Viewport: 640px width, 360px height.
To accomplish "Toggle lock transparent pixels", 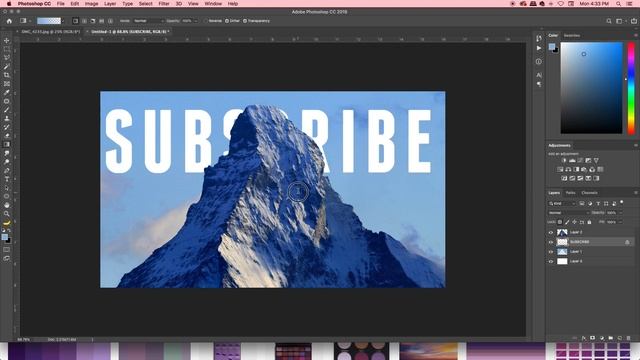I will coord(560,222).
